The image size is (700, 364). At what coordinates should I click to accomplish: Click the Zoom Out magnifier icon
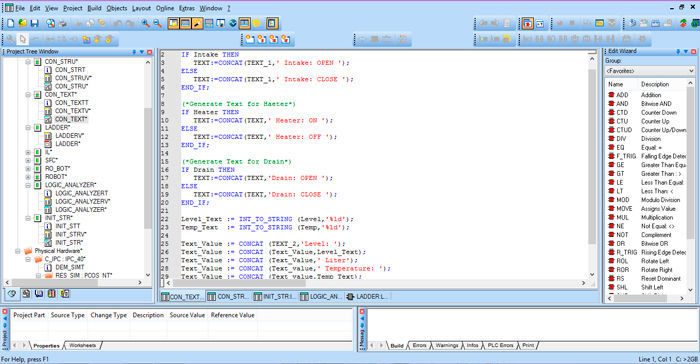point(158,23)
